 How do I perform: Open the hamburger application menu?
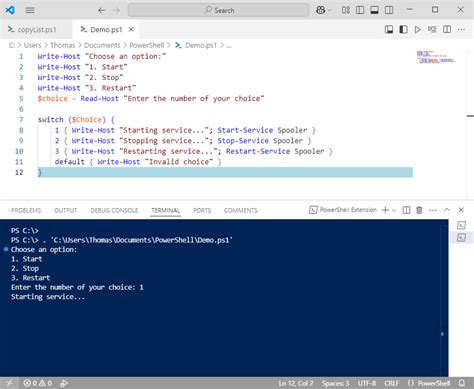click(30, 10)
